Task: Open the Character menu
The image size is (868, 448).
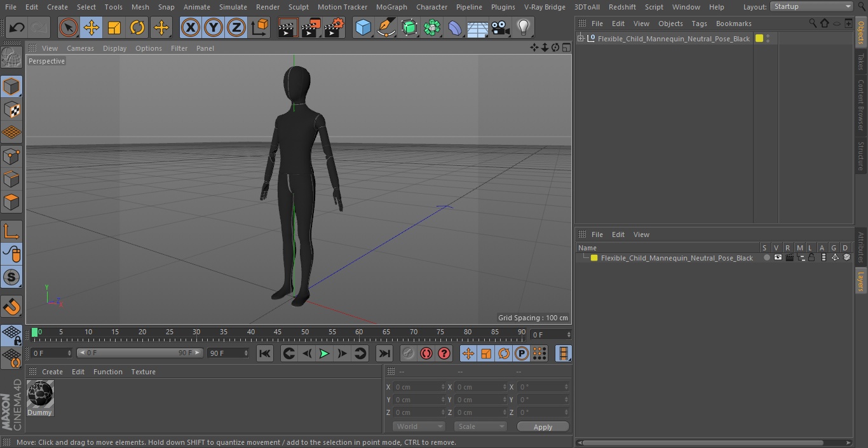Action: click(431, 7)
